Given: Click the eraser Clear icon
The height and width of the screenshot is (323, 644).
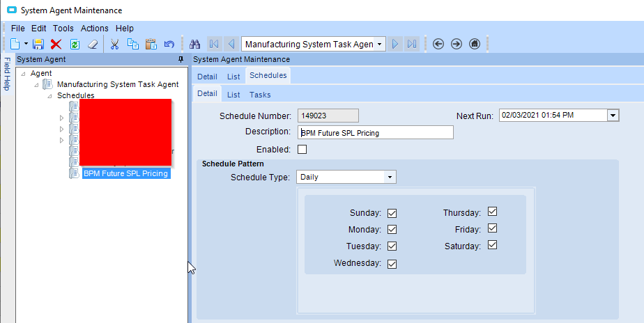Looking at the screenshot, I should tap(93, 44).
